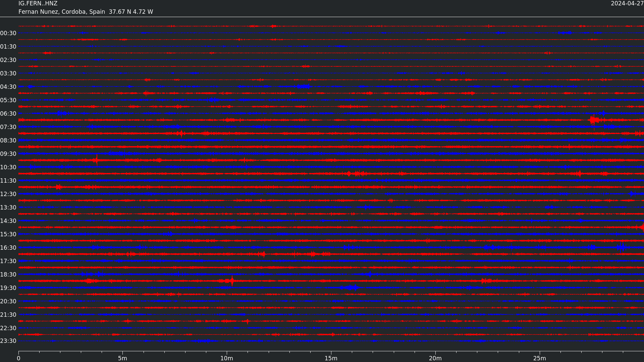Click the 2024-04-27 date label
Image resolution: width=644 pixels, height=362 pixels.
point(627,3)
